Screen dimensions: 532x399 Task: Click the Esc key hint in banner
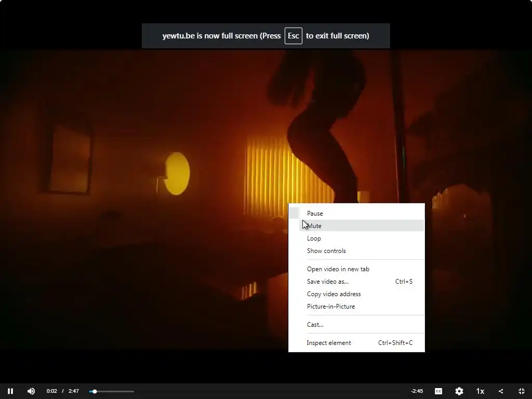[293, 36]
